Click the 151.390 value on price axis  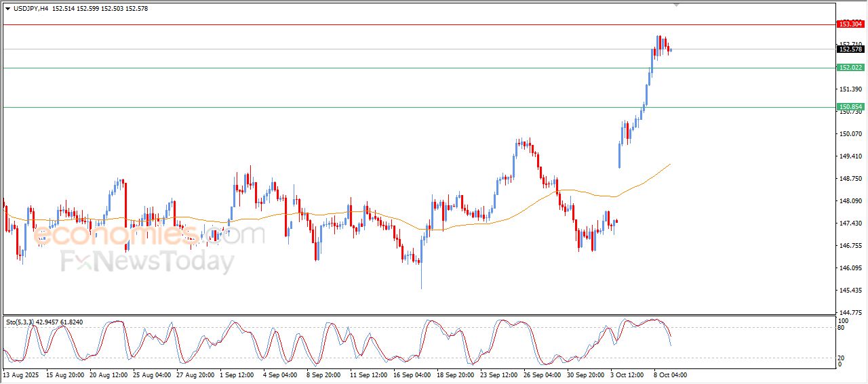(850, 89)
